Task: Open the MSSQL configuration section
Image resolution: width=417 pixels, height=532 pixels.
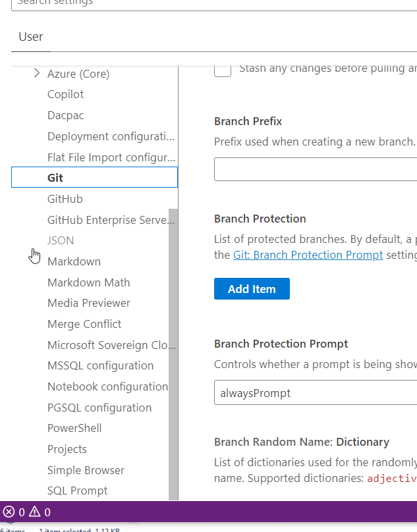Action: [x=100, y=365]
